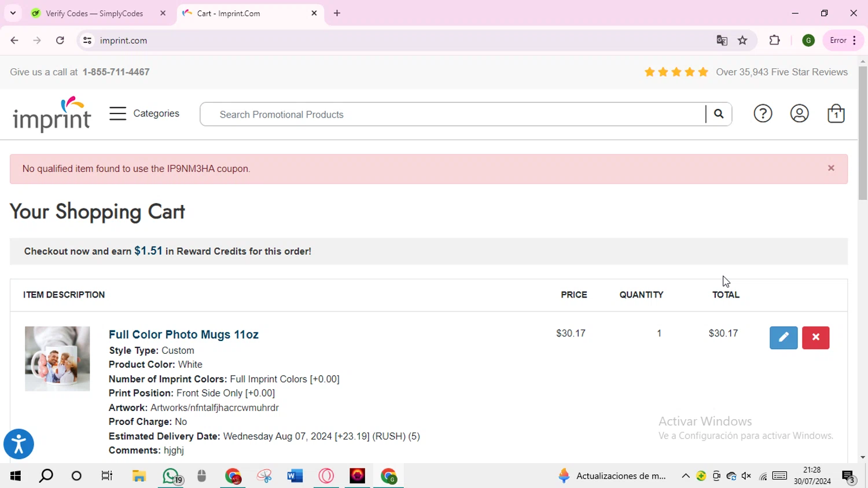
Task: Click the QUANTITY column header
Action: point(641,295)
